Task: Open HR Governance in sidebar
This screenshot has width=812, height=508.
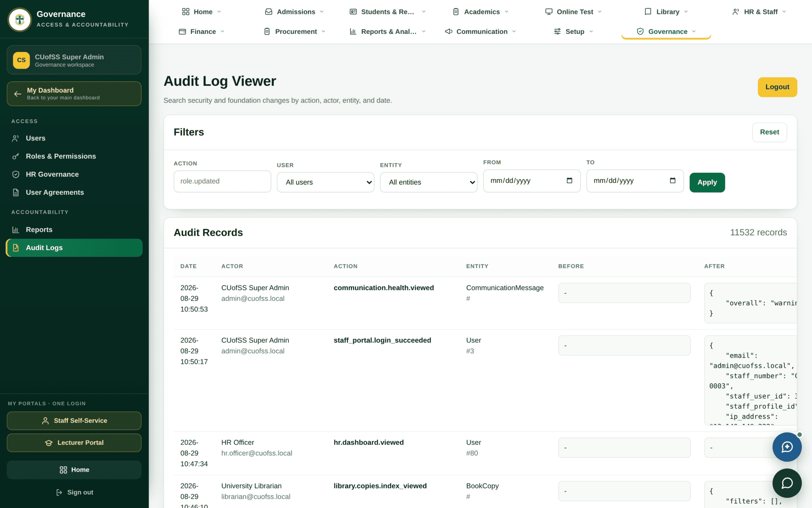Action: [x=74, y=174]
